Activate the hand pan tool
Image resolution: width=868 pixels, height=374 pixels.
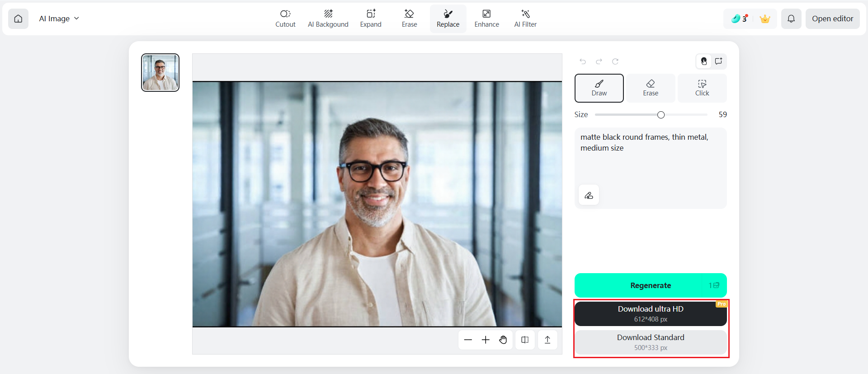[503, 340]
